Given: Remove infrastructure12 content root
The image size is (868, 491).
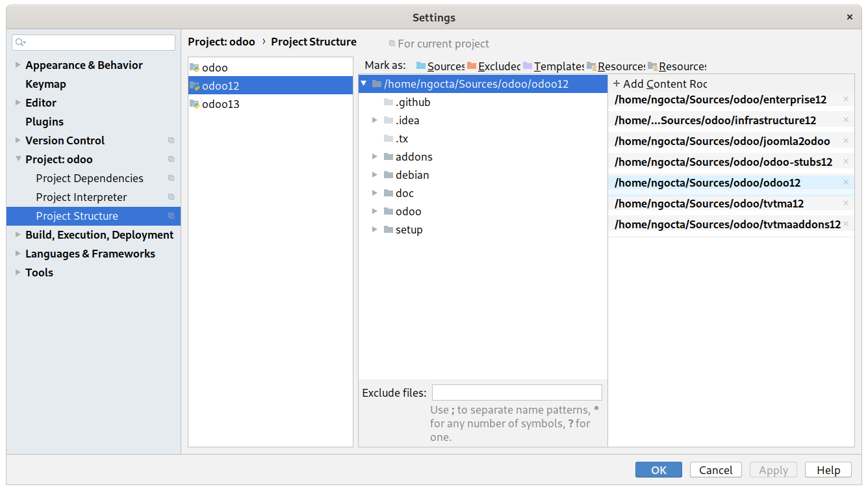Looking at the screenshot, I should click(845, 120).
